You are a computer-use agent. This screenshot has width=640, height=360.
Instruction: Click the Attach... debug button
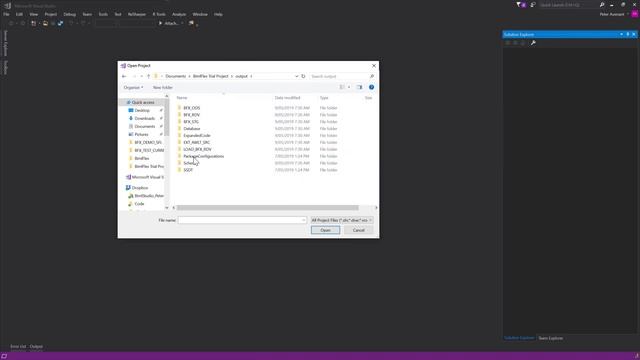(x=169, y=23)
